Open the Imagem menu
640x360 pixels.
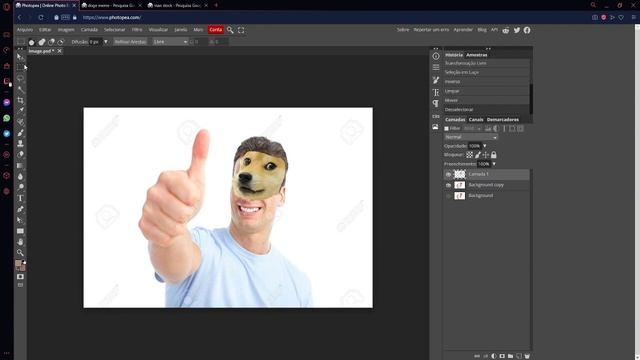pyautogui.click(x=66, y=30)
